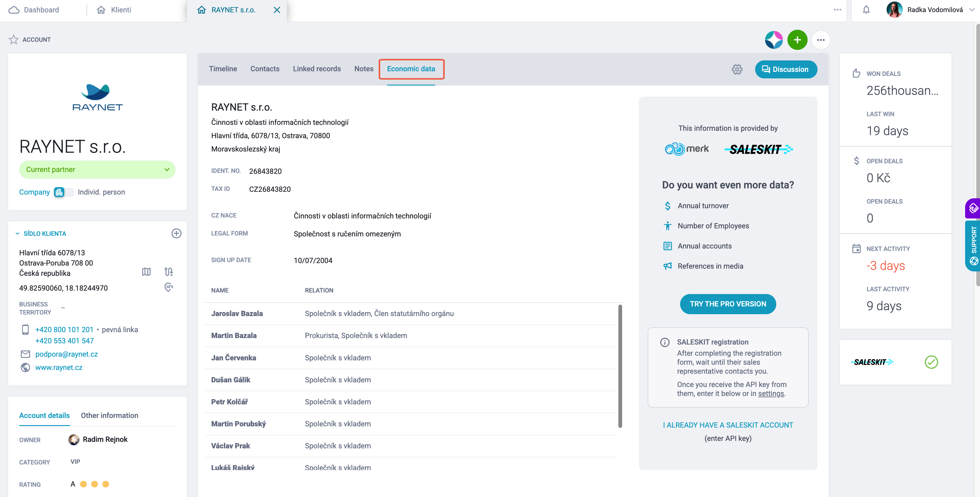Click TRY THE PRO VERSION button

(728, 304)
